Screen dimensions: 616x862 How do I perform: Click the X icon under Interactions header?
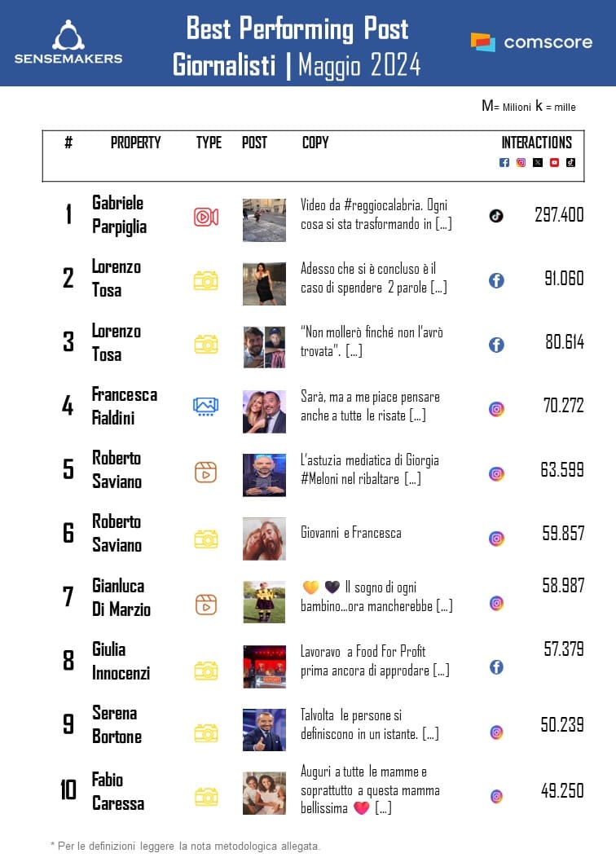[x=538, y=162]
